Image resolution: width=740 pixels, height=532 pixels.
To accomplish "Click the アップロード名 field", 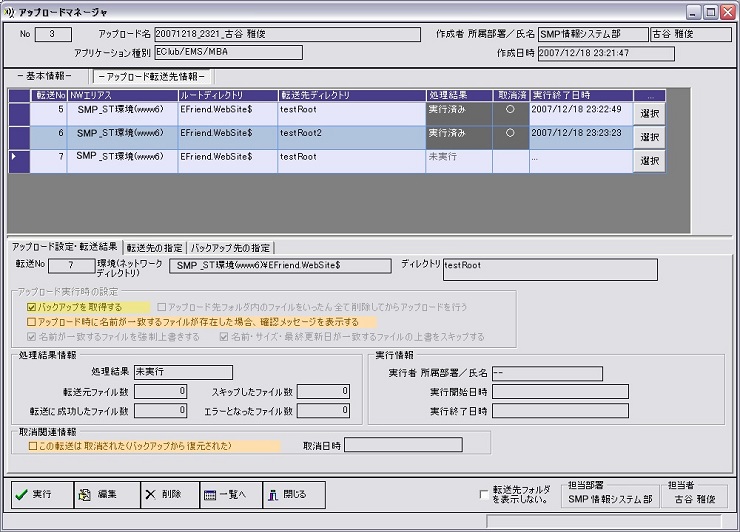I will pyautogui.click(x=287, y=34).
